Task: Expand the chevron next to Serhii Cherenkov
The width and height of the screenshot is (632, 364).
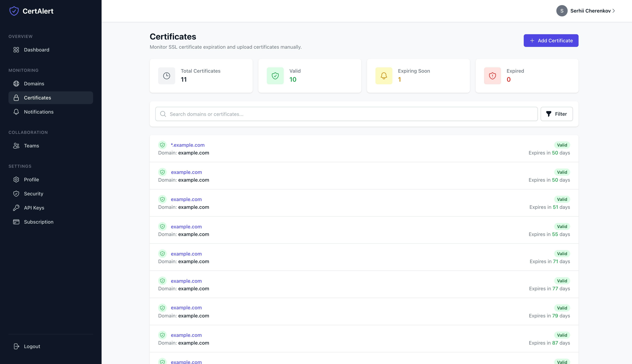Action: pos(614,11)
